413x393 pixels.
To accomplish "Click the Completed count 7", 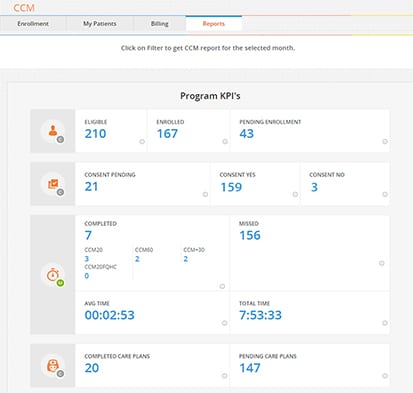I will [88, 235].
